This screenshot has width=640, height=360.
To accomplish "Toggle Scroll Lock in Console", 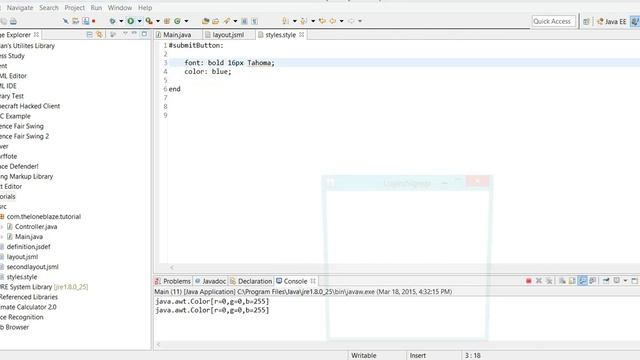I will pyautogui.click(x=572, y=281).
